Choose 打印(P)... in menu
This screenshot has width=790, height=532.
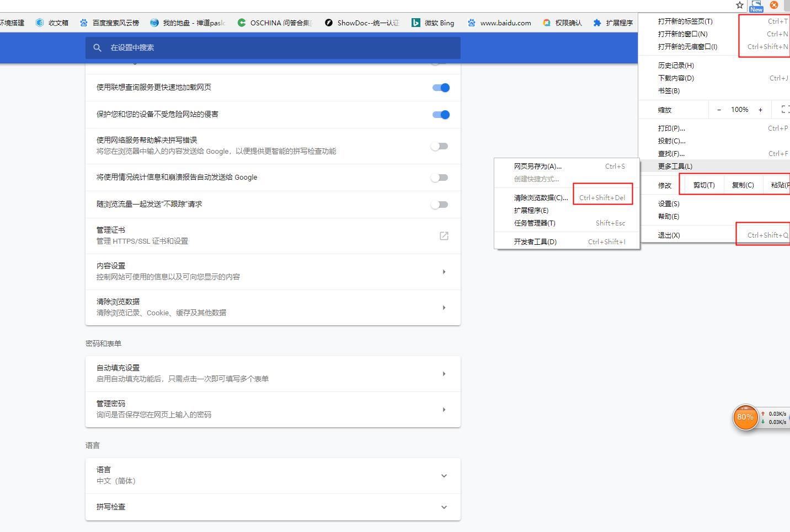coord(714,128)
